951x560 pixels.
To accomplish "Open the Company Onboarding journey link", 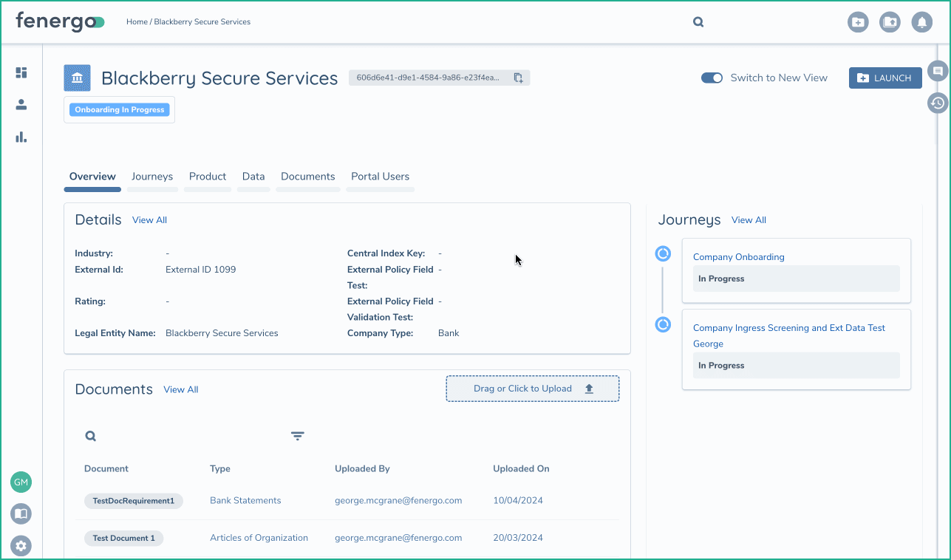I will 738,257.
